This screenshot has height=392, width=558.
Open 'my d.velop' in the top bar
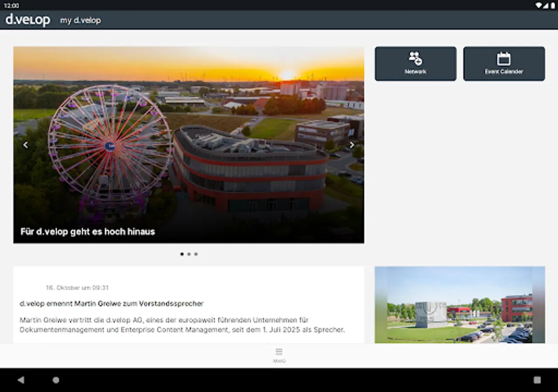pyautogui.click(x=80, y=20)
